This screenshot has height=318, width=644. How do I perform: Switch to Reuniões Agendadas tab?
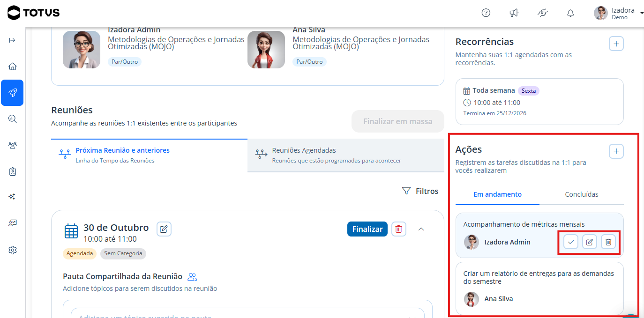coord(346,155)
